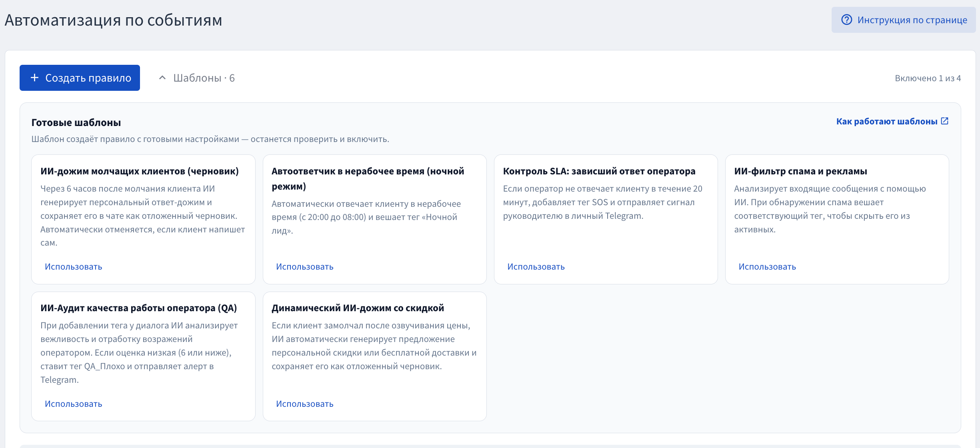Click description starting Если оператор не отвечает
Screen dimensions: 980x448
point(603,202)
